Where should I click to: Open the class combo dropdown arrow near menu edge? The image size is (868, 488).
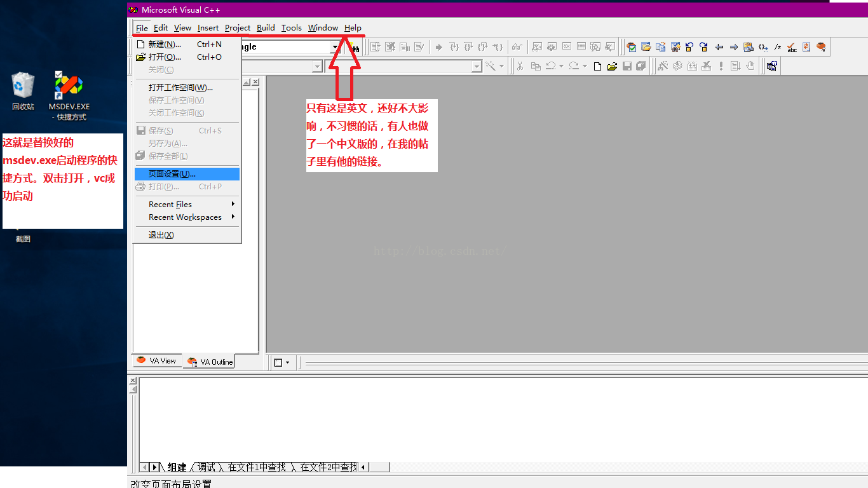click(317, 66)
